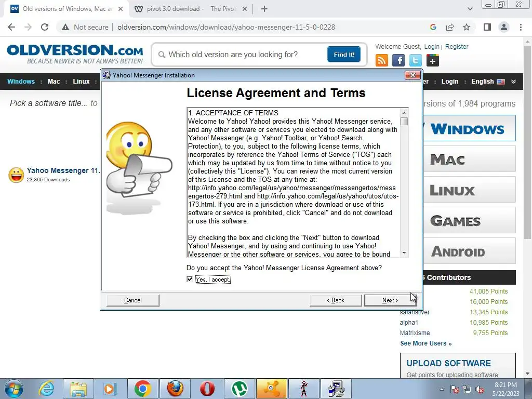Uncheck the 'Yes, I accept' checkbox
Viewport: 532px width, 399px height.
[190, 279]
